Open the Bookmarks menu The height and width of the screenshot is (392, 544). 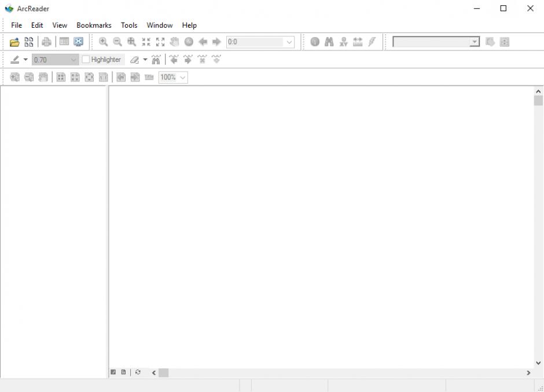(x=94, y=25)
